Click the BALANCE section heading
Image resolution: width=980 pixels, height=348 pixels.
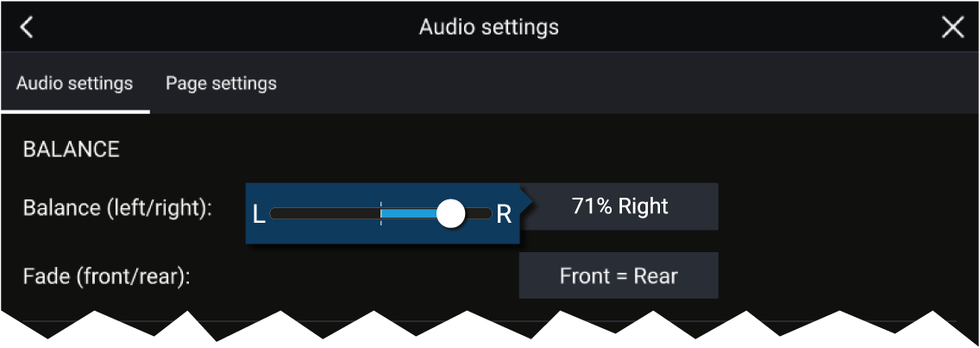tap(72, 149)
